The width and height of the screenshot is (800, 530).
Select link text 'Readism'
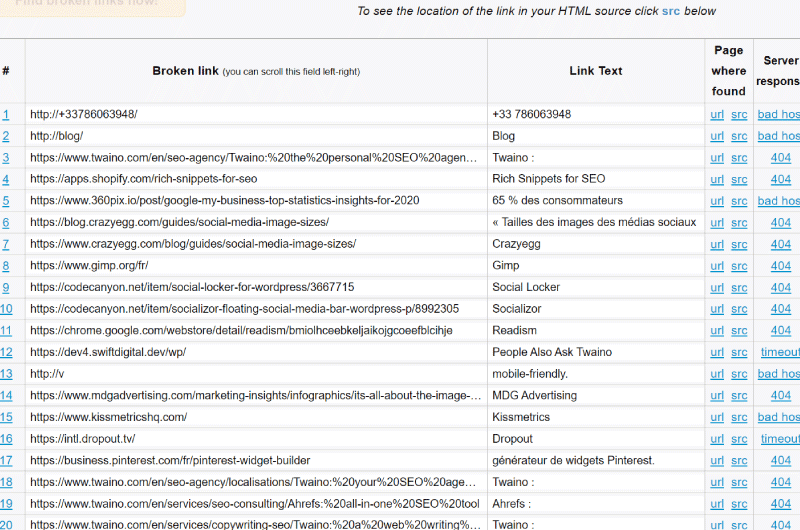pos(514,331)
